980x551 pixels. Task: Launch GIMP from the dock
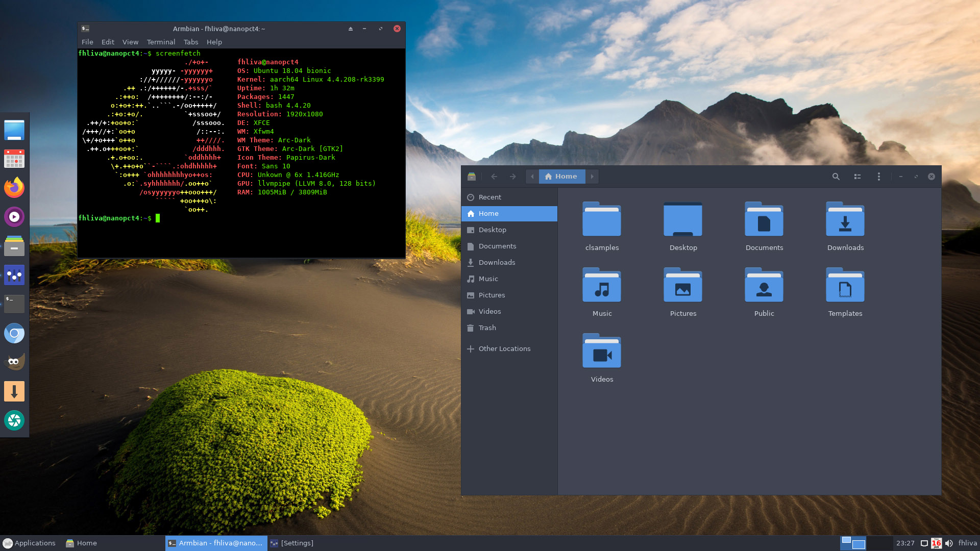(x=14, y=362)
